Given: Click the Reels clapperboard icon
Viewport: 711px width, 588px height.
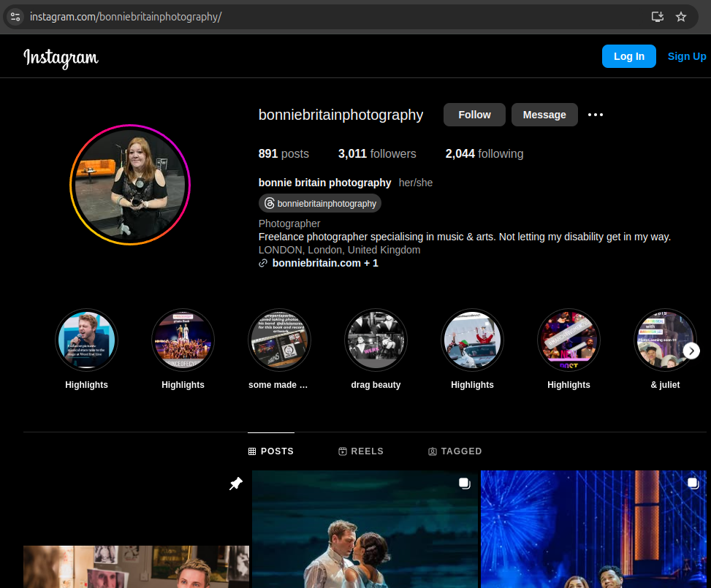Looking at the screenshot, I should (x=341, y=451).
